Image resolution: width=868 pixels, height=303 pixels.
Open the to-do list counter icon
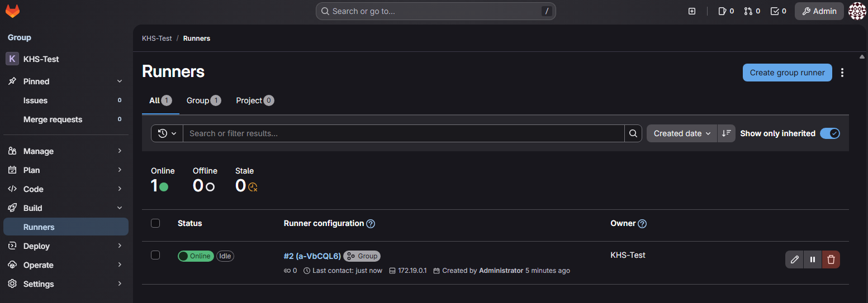[x=779, y=11]
